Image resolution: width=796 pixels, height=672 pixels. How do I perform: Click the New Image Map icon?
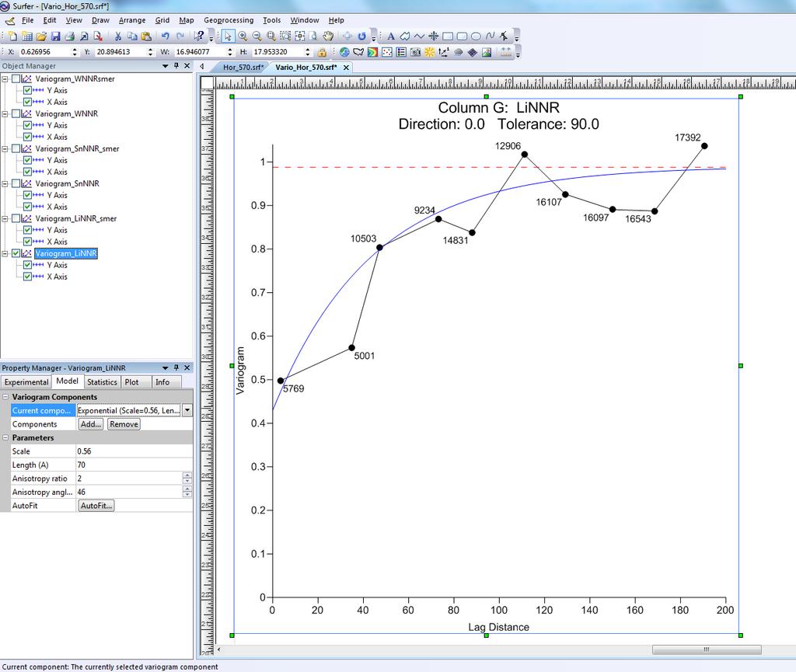(x=415, y=52)
